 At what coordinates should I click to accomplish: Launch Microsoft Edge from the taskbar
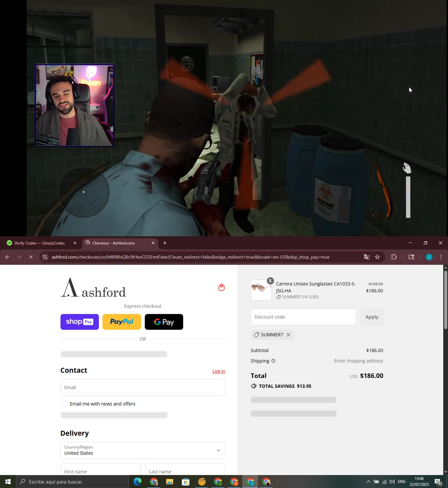(137, 482)
